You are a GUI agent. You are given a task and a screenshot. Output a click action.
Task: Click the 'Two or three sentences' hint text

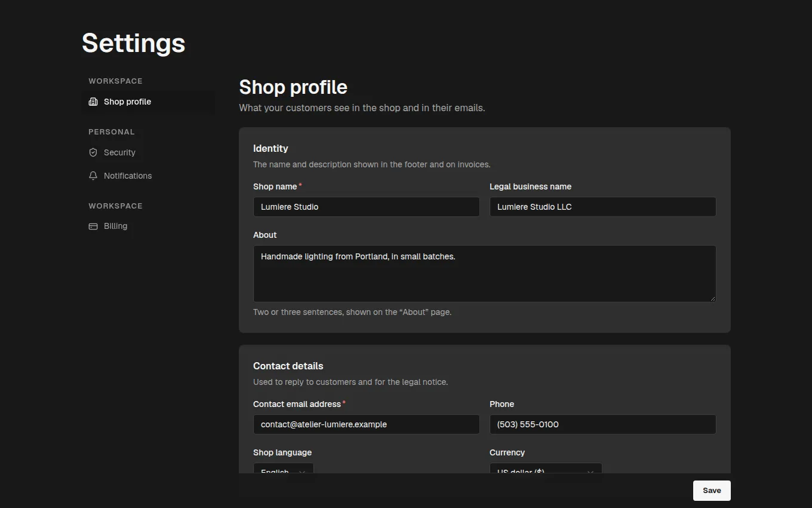[352, 312]
